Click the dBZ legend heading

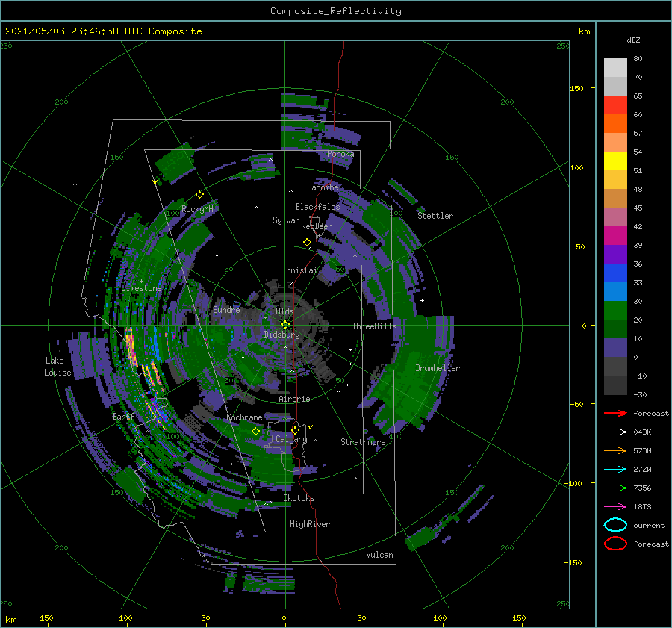point(633,40)
